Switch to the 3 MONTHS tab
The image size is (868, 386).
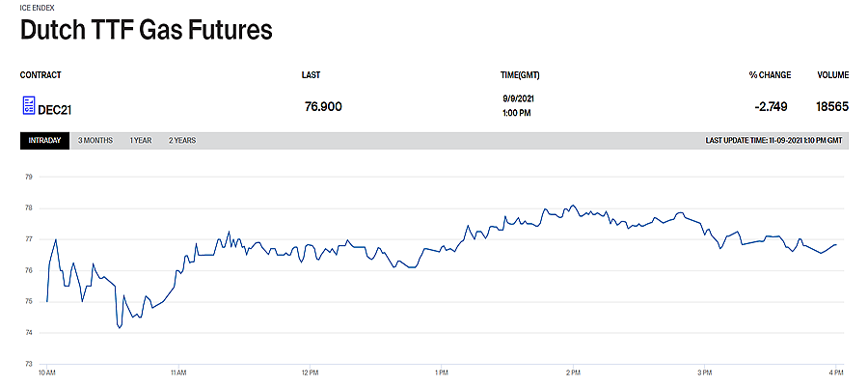coord(95,141)
